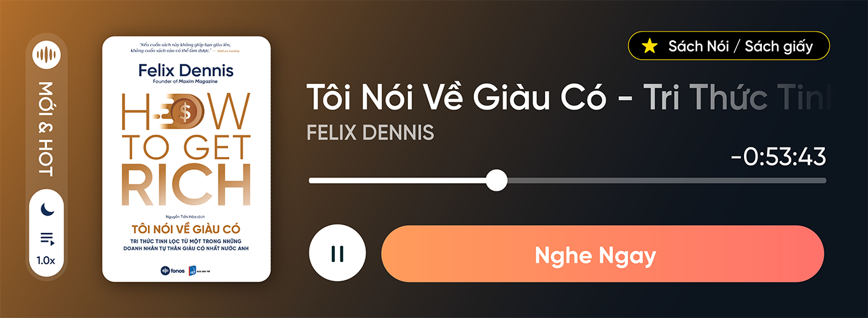Viewport: 868px width, 318px height.
Task: Click the -0:53:43 remaining time display
Action: click(778, 156)
